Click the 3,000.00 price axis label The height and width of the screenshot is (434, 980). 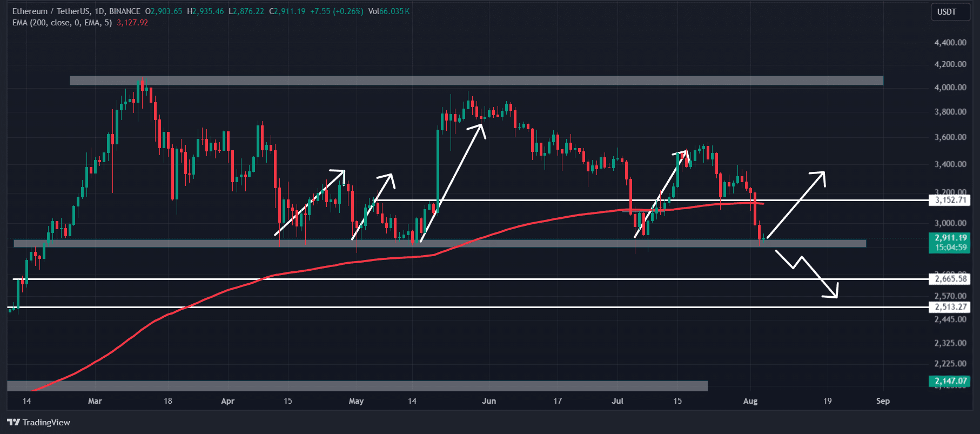pyautogui.click(x=950, y=223)
